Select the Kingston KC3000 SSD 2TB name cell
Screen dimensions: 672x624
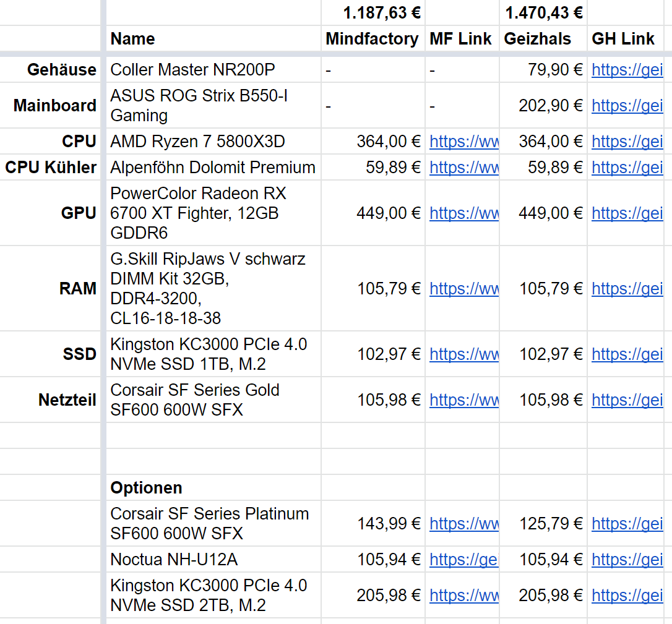point(213,596)
